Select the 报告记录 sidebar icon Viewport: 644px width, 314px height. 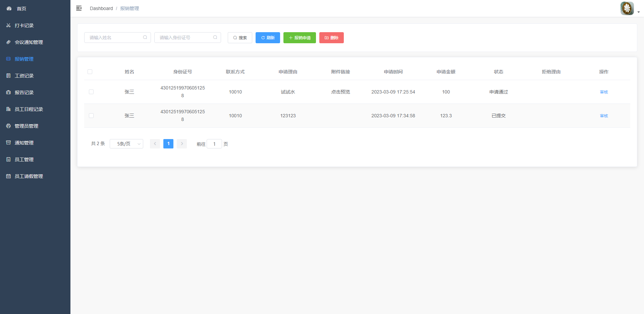coord(8,92)
